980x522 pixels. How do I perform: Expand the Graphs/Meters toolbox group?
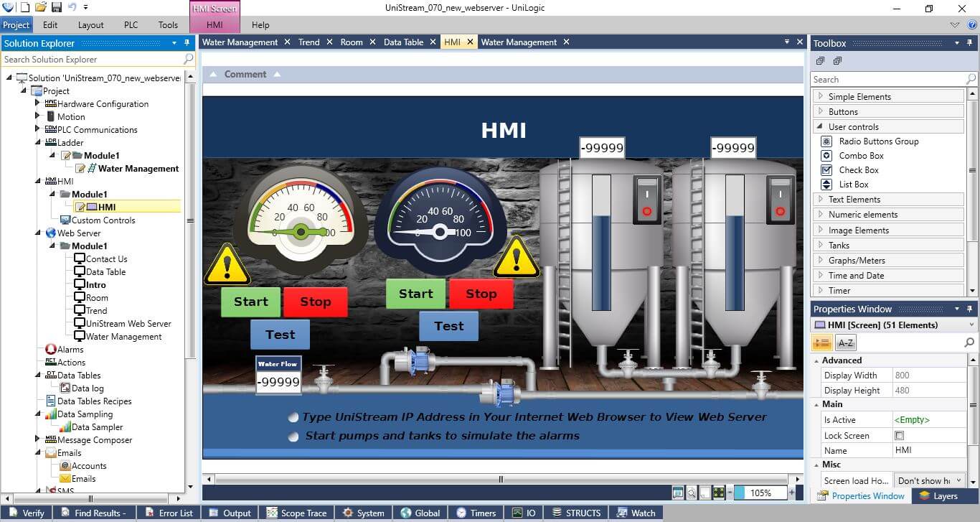coord(821,260)
